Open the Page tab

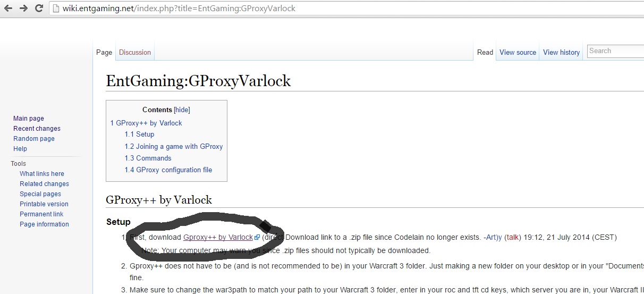tap(104, 52)
